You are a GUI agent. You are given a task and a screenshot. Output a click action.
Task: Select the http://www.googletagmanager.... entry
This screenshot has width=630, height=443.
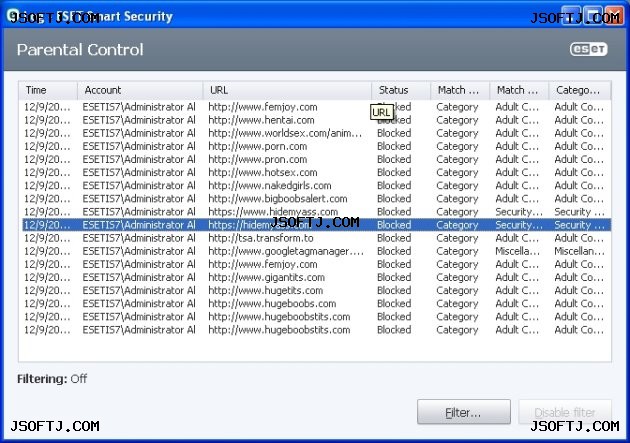(x=317, y=251)
